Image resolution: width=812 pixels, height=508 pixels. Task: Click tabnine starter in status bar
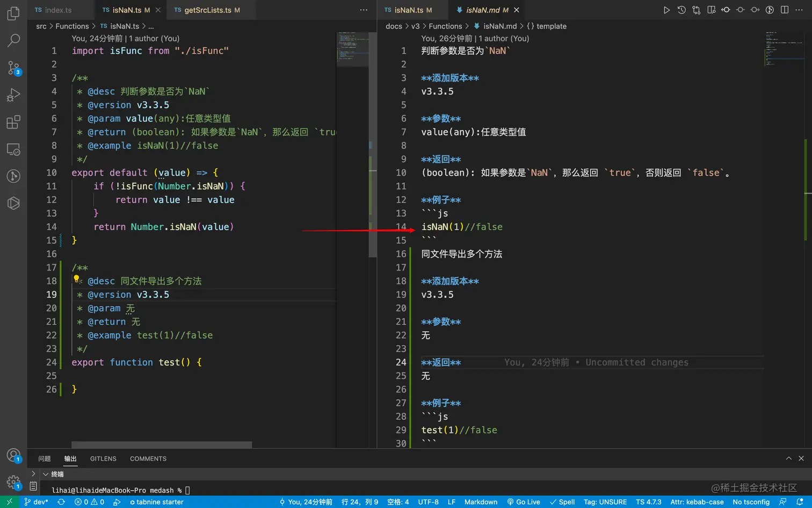156,502
